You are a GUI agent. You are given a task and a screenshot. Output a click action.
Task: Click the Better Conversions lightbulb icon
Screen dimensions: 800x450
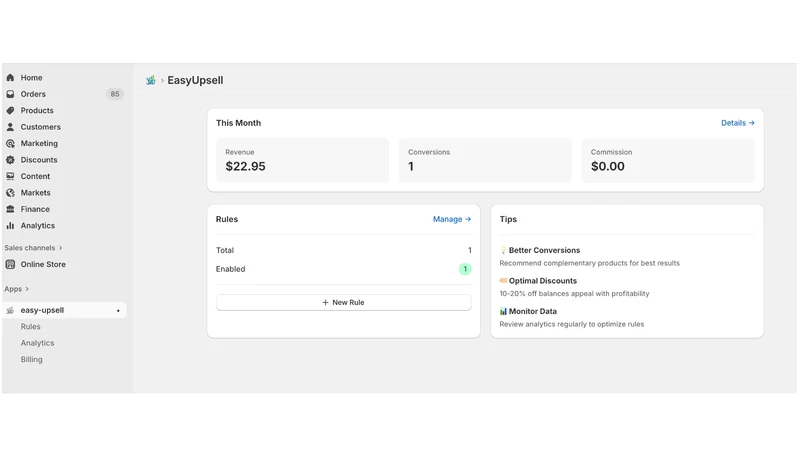[503, 250]
